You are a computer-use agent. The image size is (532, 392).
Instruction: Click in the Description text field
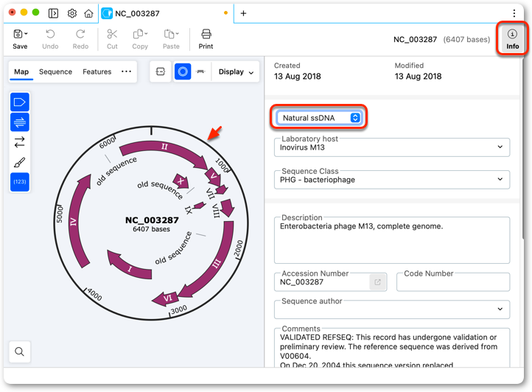pyautogui.click(x=392, y=240)
